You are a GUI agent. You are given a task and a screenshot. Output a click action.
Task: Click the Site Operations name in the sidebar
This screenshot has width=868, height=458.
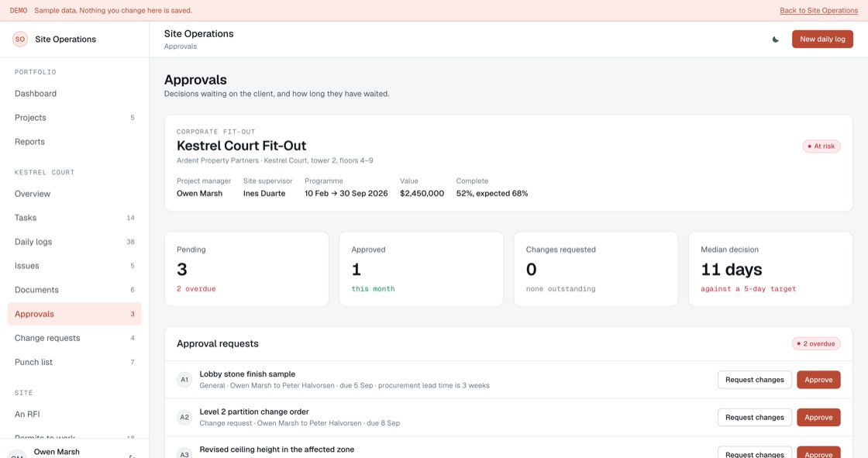pyautogui.click(x=65, y=40)
